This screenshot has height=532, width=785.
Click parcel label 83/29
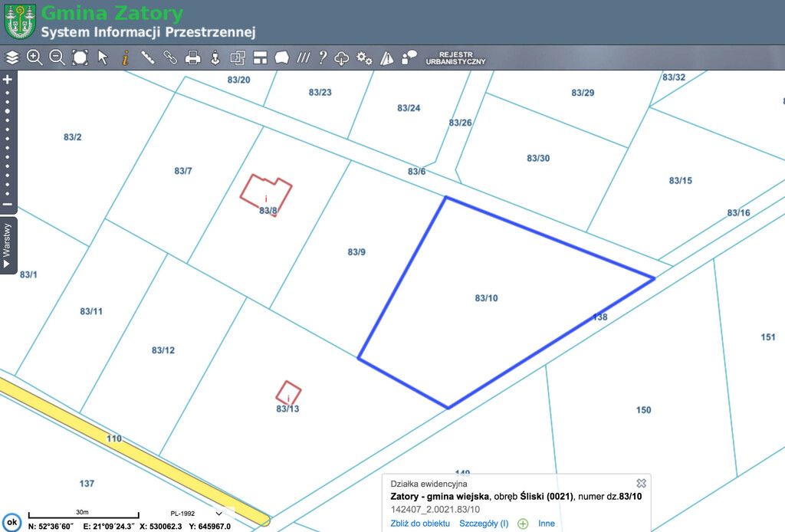583,93
